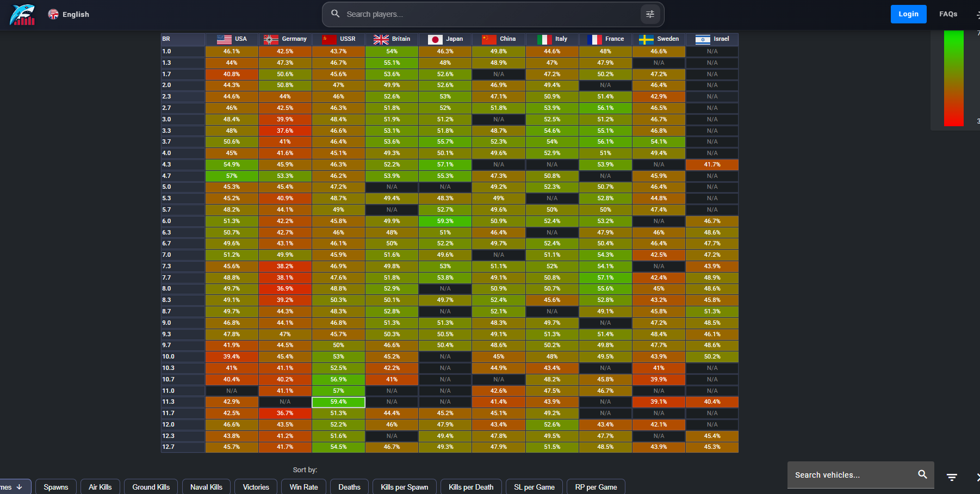Focus the Search players input field
The height and width of the screenshot is (494, 980).
[489, 15]
